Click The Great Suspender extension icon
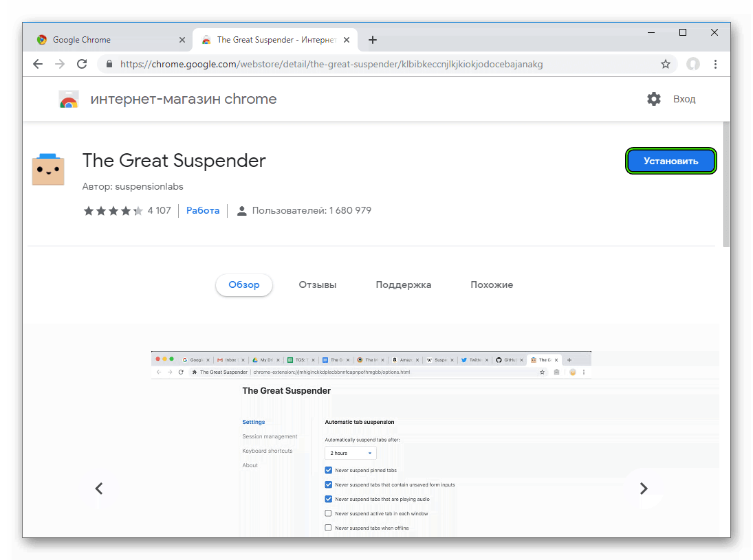Image resolution: width=753 pixels, height=560 pixels. 48,170
